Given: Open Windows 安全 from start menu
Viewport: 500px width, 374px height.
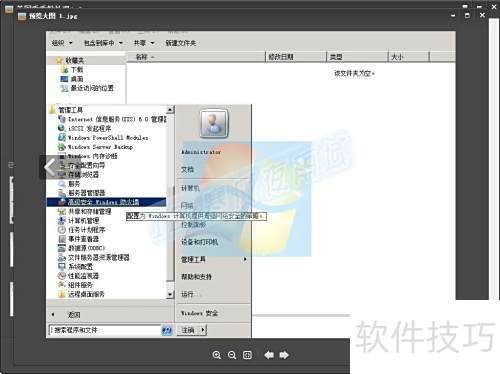Looking at the screenshot, I should click(199, 313).
